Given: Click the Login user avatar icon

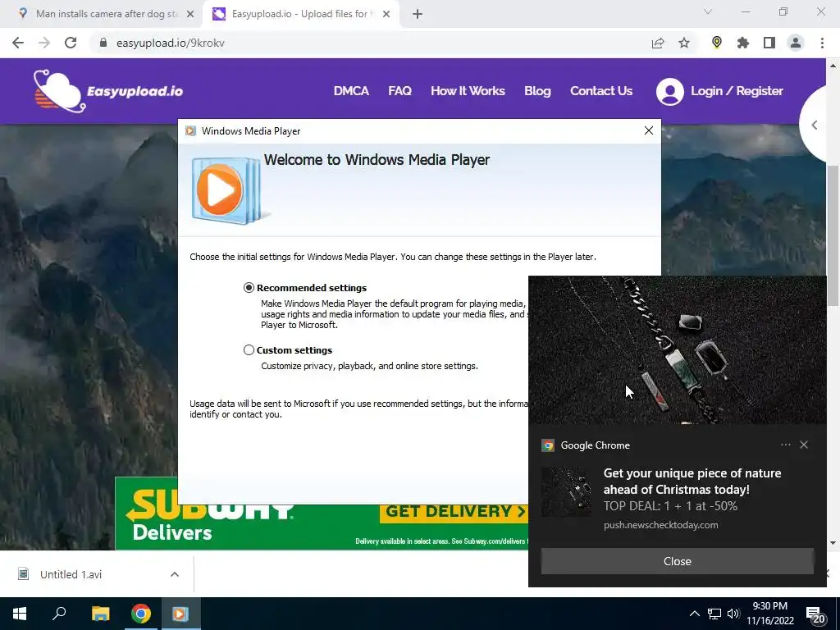Looking at the screenshot, I should 669,92.
